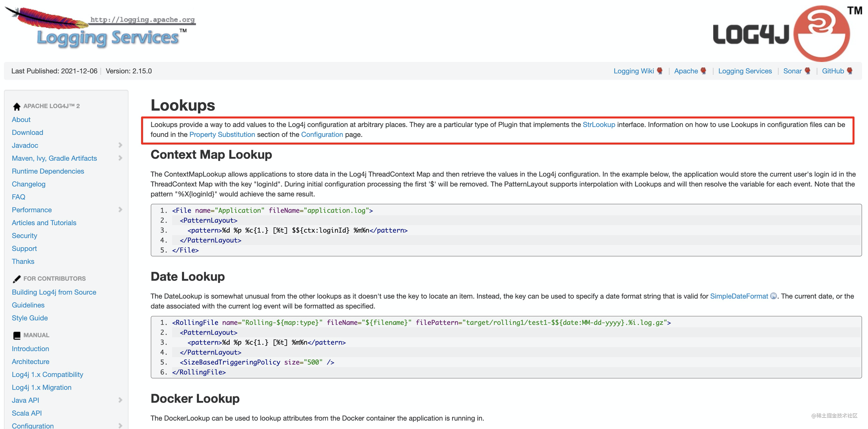Screen dimensions: 868x429
Task: Expand the Java API sidebar chevron
Action: coord(120,400)
